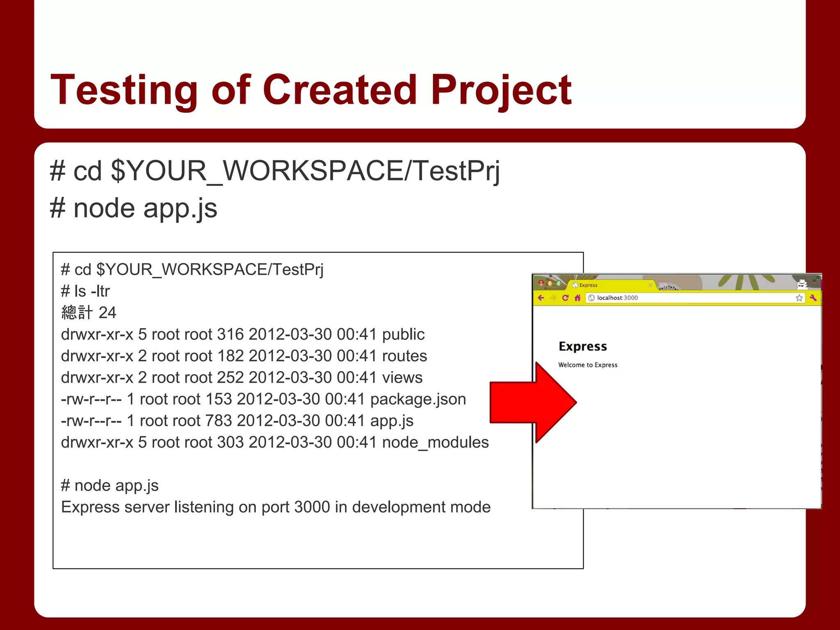Click globe icon in address bar
Viewport: 840px width, 630px height.
591,298
